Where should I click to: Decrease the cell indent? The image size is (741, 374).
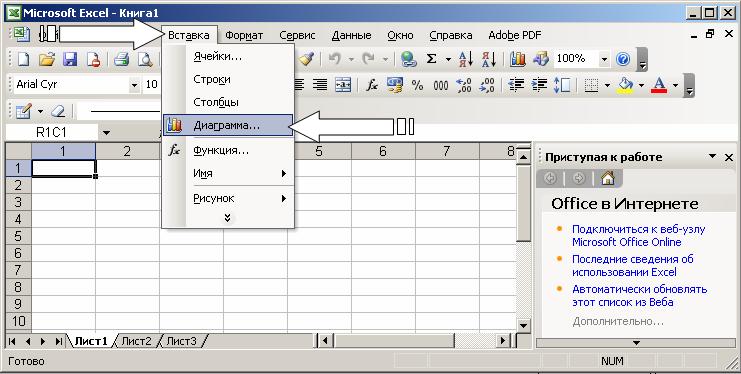[x=516, y=85]
